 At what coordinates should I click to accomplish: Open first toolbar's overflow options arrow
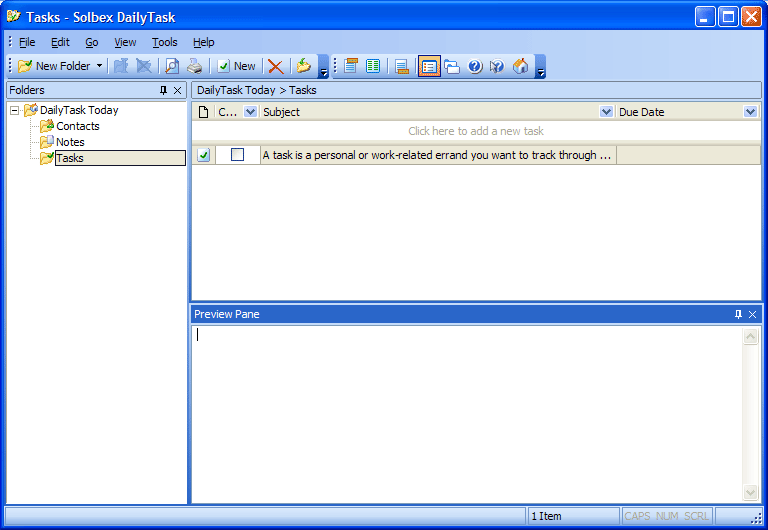coord(323,67)
